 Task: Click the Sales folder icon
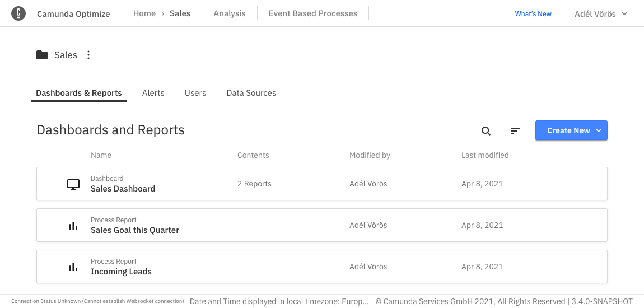point(42,55)
